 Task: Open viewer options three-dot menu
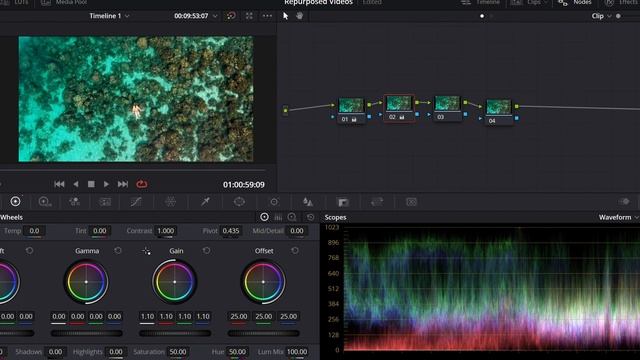267,16
